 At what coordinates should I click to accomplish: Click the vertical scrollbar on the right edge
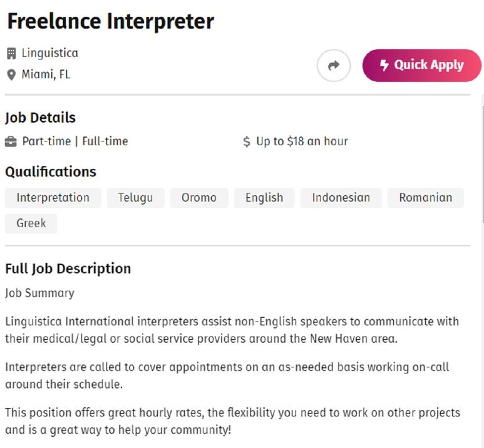tap(483, 163)
